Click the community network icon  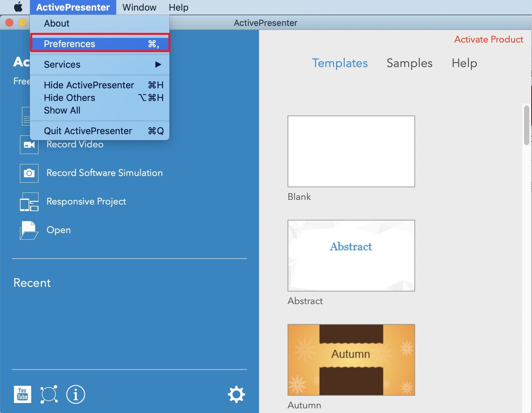click(49, 394)
